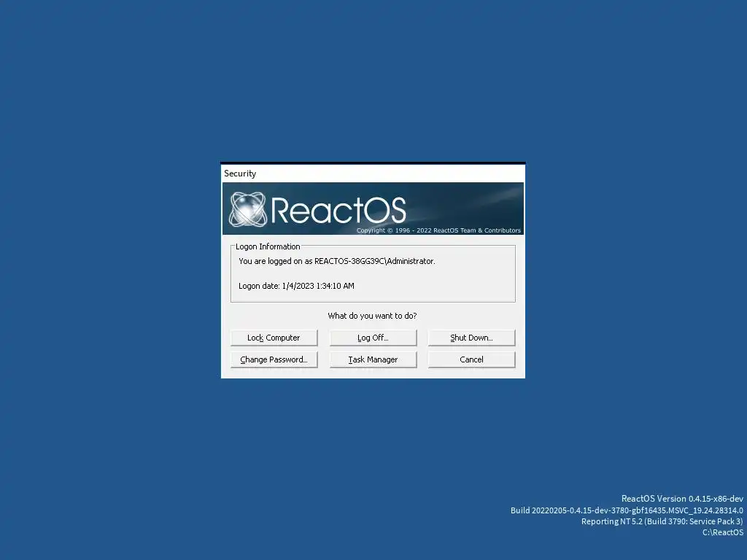Click the 'Logon Information' group label

tap(268, 246)
